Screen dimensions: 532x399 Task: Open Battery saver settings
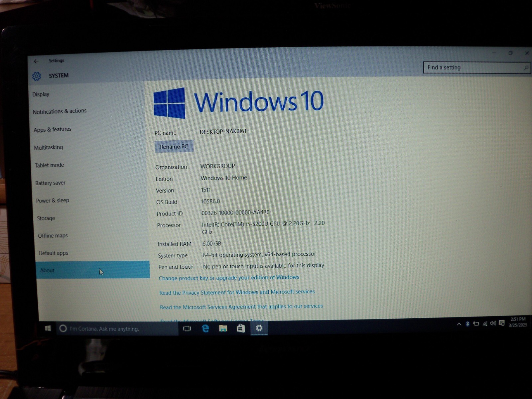coord(50,183)
